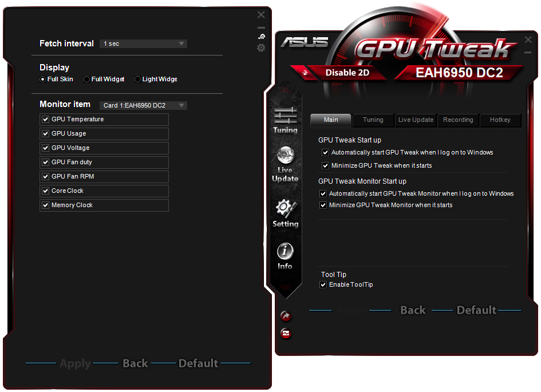Uncheck the GPU Temperature monitor item

(45, 119)
